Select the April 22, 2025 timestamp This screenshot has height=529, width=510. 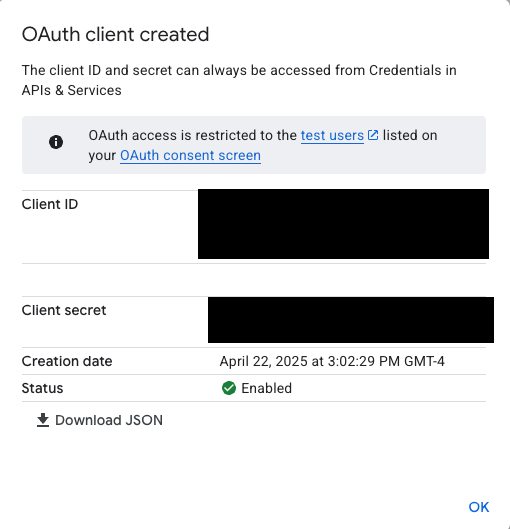pyautogui.click(x=332, y=361)
